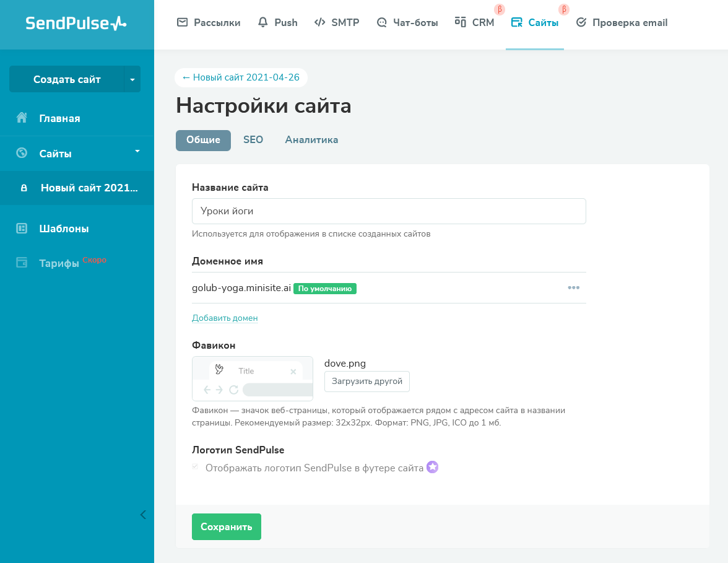728x563 pixels.
Task: Open the Push section
Action: click(277, 22)
